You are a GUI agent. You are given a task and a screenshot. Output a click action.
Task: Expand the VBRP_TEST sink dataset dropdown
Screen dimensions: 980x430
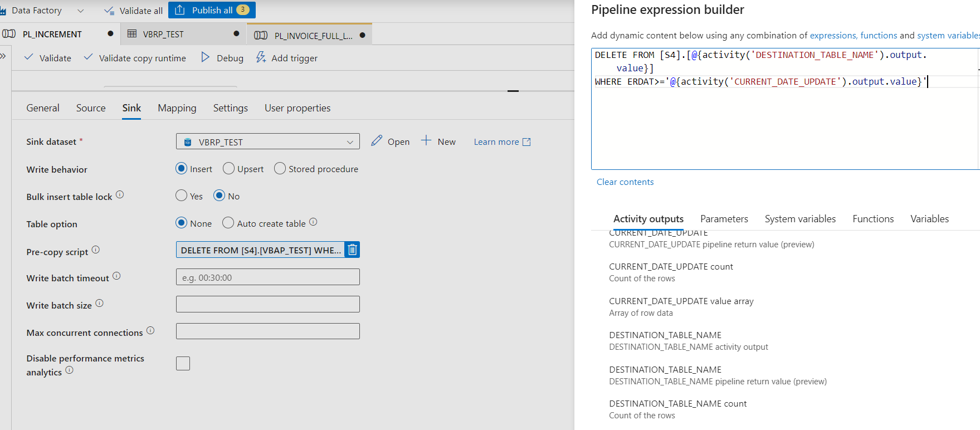(x=350, y=142)
